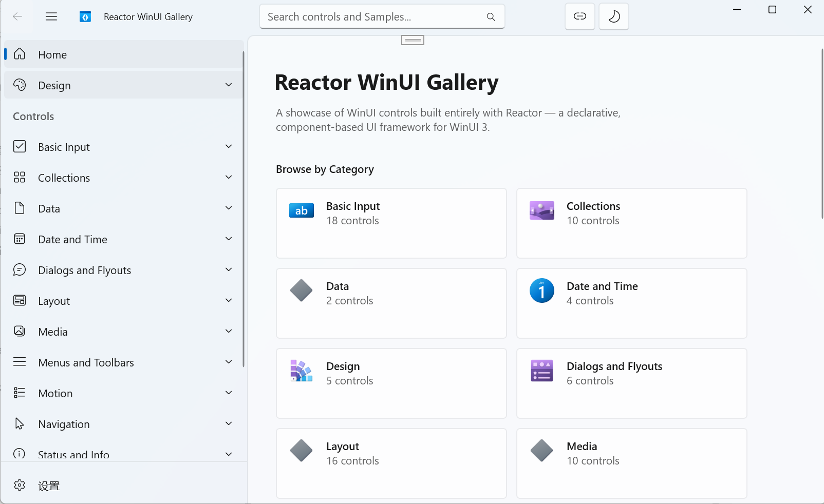Click the 'Controls' section header in sidebar
The height and width of the screenshot is (504, 824).
pyautogui.click(x=33, y=116)
